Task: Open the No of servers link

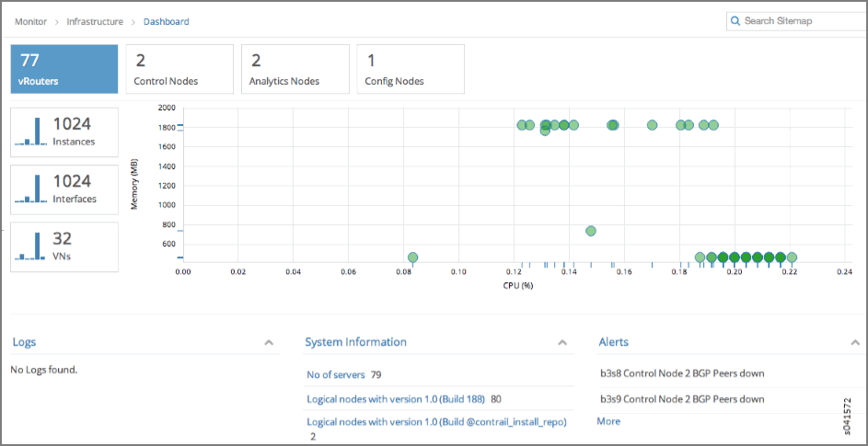Action: click(335, 375)
